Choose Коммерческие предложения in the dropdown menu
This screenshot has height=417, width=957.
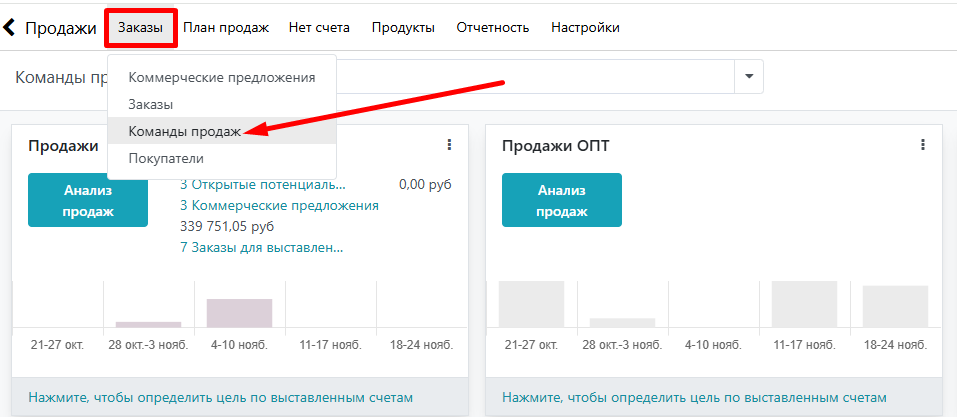222,78
